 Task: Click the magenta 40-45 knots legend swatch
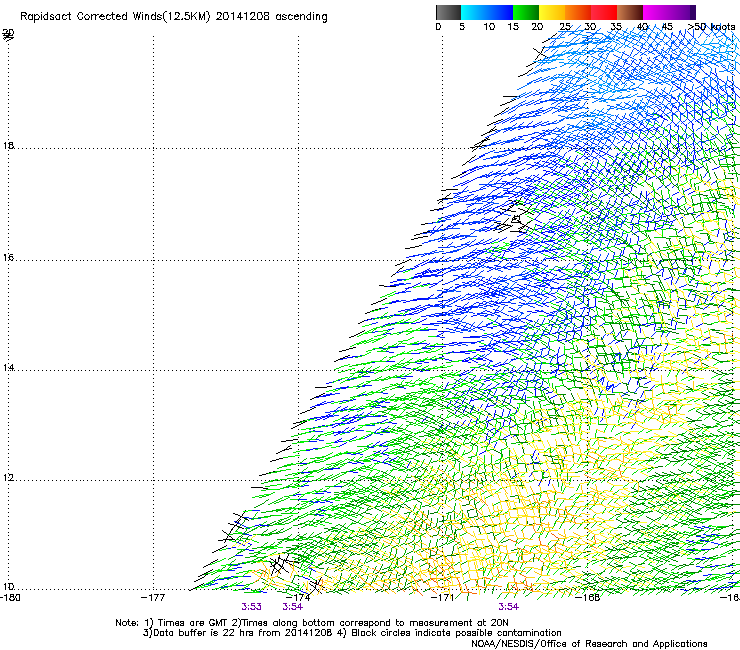[656, 12]
